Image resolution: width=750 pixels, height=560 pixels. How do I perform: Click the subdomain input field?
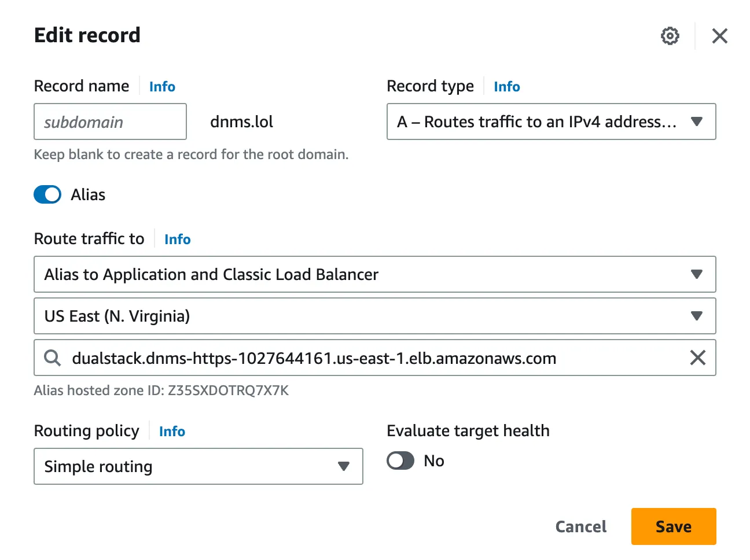click(x=110, y=121)
